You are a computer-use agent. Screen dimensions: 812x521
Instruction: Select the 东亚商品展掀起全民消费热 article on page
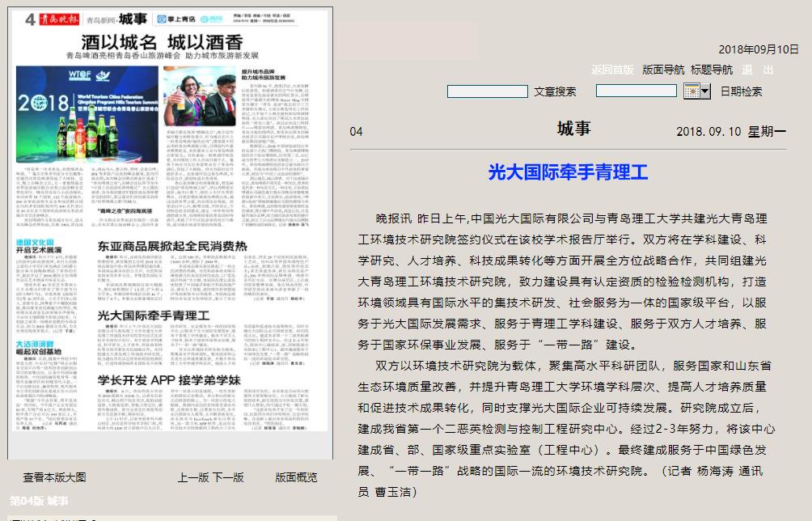pyautogui.click(x=171, y=245)
